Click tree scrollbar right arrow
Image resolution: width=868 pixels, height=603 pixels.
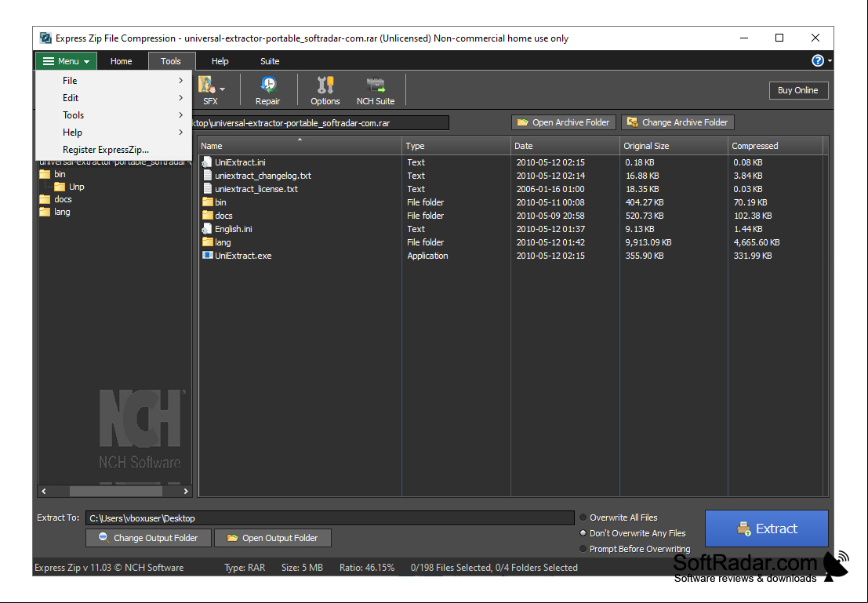[x=186, y=491]
